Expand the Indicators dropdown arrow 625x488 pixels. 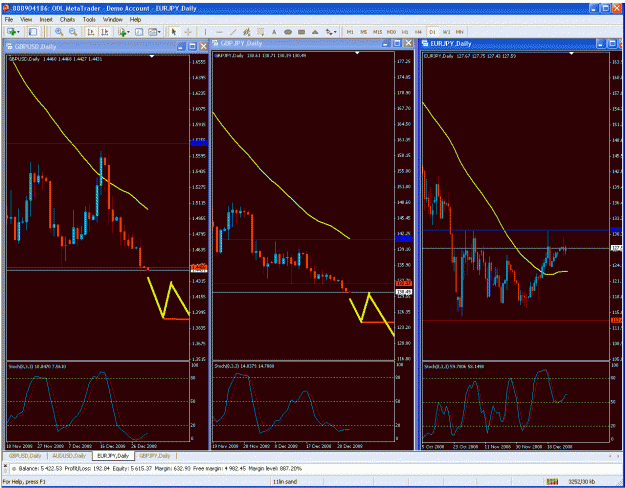[128, 32]
